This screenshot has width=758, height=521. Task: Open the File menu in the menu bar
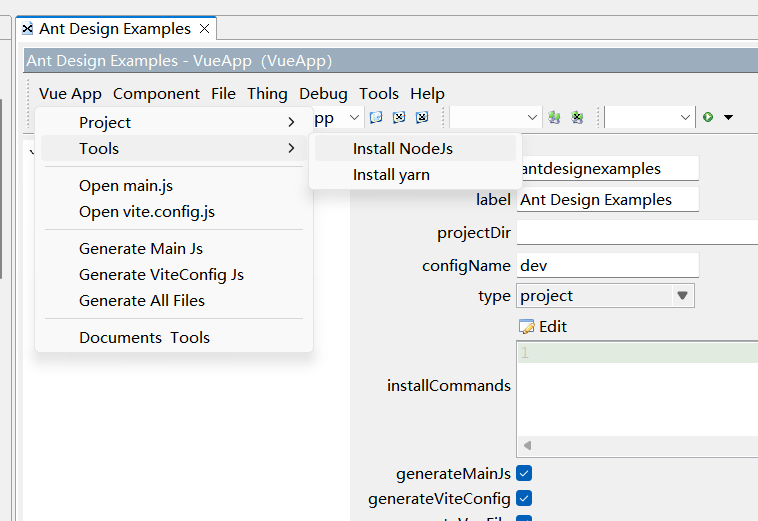pos(223,94)
